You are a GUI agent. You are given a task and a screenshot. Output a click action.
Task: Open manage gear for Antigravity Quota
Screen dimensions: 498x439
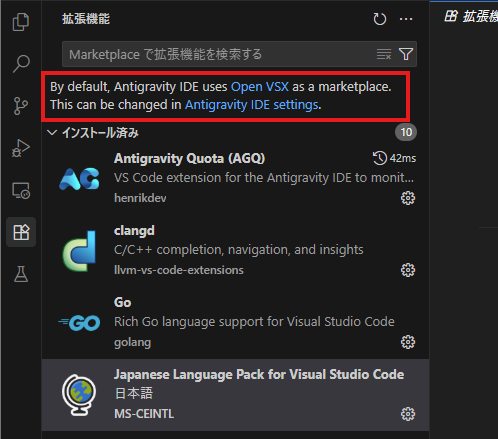coord(408,198)
